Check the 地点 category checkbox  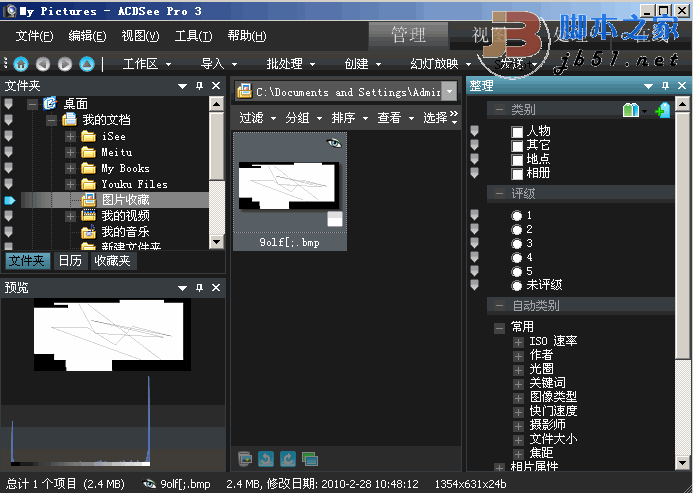[517, 159]
